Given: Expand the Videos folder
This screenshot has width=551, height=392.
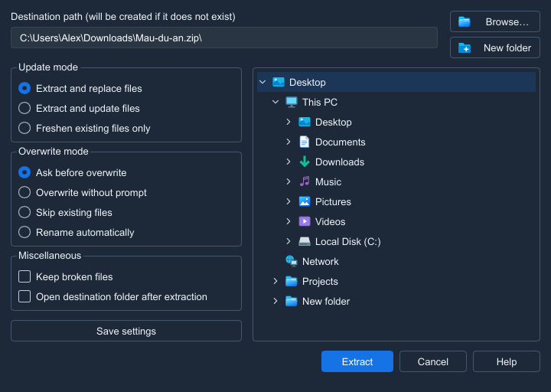Looking at the screenshot, I should 289,221.
